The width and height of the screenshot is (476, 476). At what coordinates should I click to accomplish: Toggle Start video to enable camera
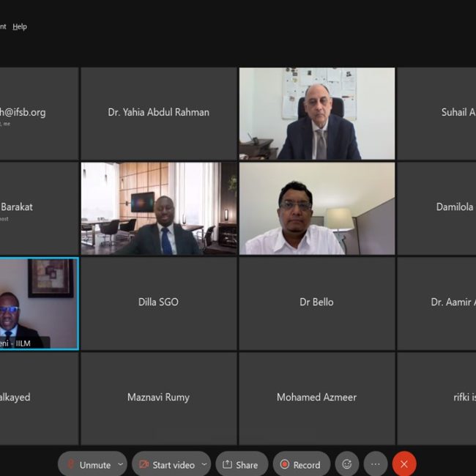click(166, 464)
